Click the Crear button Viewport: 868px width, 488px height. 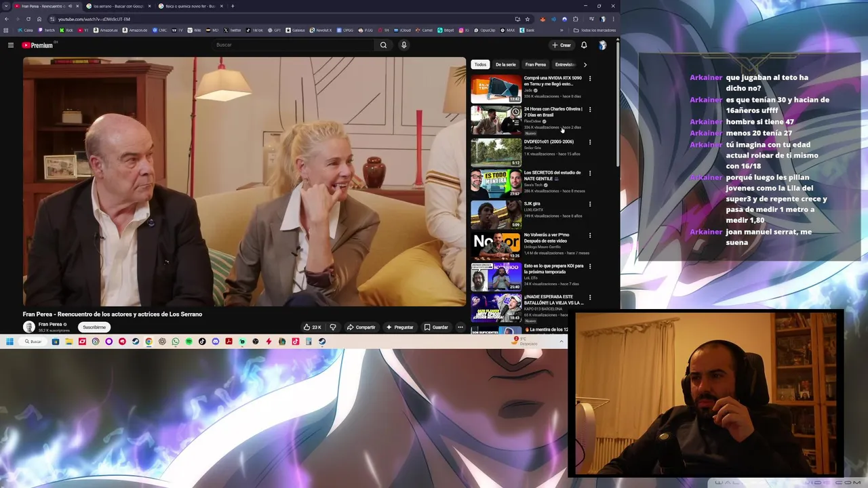tap(561, 45)
